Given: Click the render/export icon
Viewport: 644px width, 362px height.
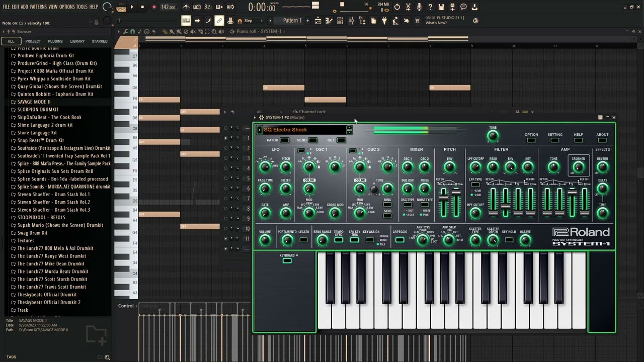Looking at the screenshot, I should [x=452, y=7].
